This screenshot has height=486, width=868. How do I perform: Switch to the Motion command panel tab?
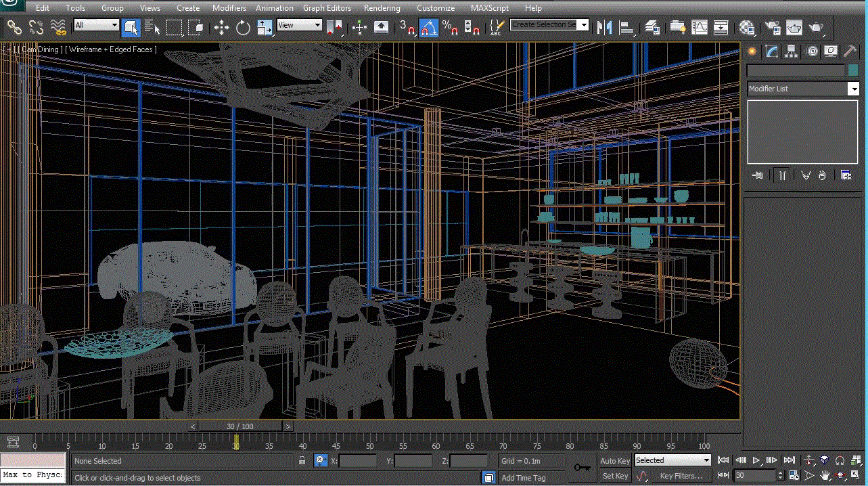point(813,51)
